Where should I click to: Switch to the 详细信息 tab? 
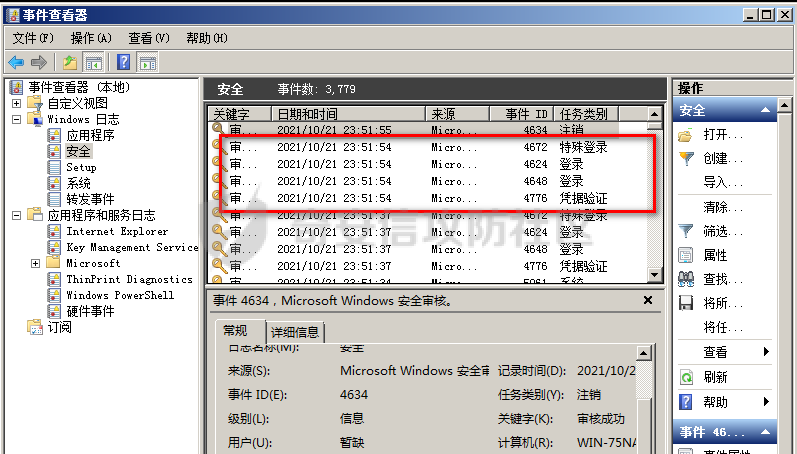tap(295, 332)
